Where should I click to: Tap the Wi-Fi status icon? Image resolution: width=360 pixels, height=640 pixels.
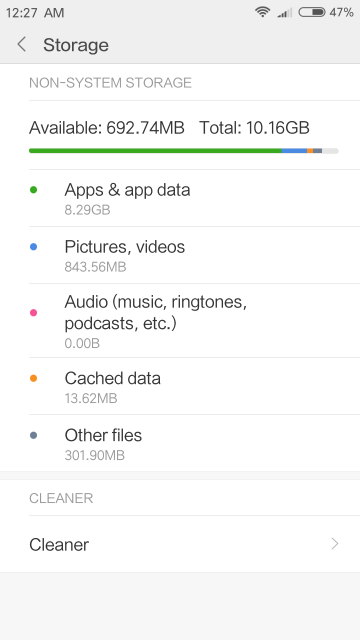coord(262,12)
